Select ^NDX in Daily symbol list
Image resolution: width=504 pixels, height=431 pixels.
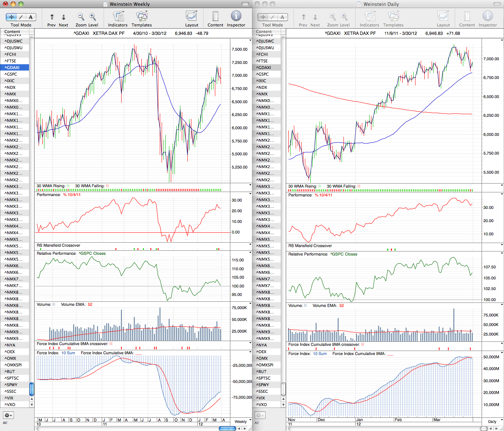(x=266, y=87)
